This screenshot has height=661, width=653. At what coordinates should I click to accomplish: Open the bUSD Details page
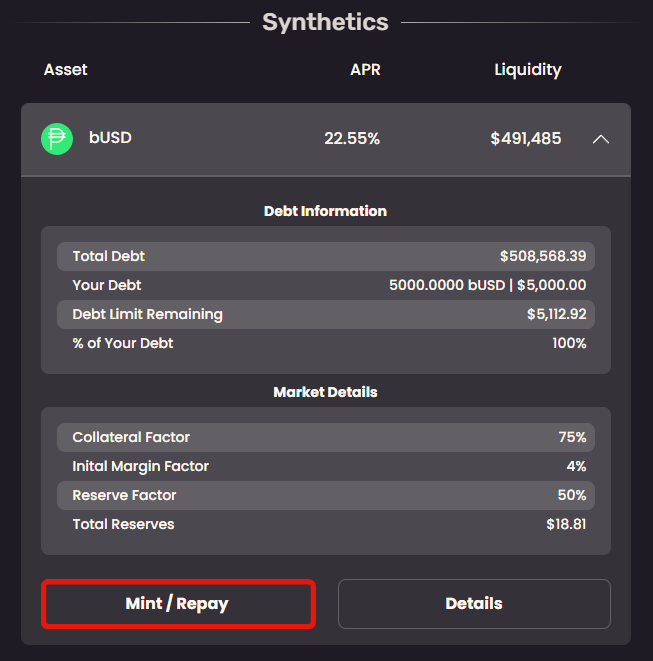(x=474, y=604)
